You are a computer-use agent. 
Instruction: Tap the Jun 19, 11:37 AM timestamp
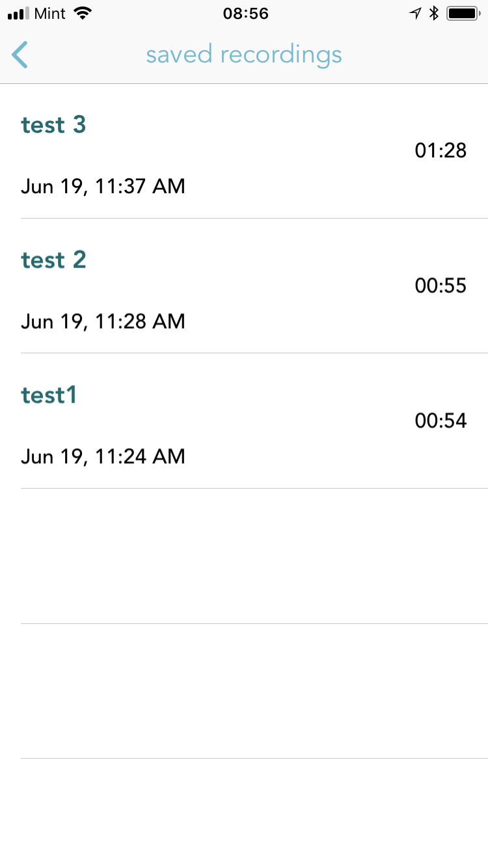103,187
